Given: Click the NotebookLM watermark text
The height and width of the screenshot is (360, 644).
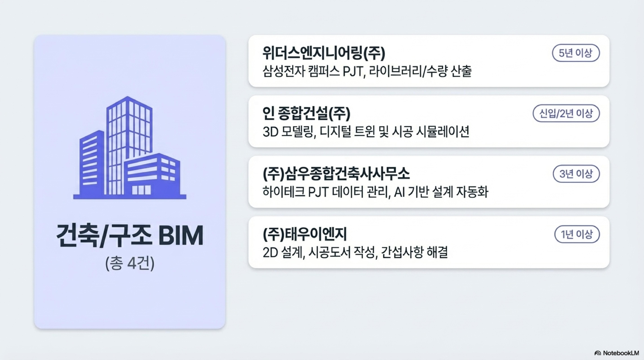Looking at the screenshot, I should [621, 353].
